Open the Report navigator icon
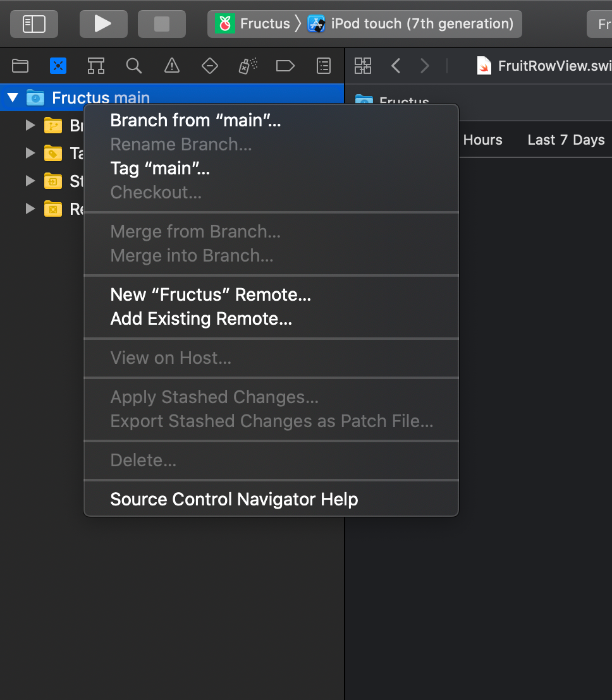 [x=324, y=66]
